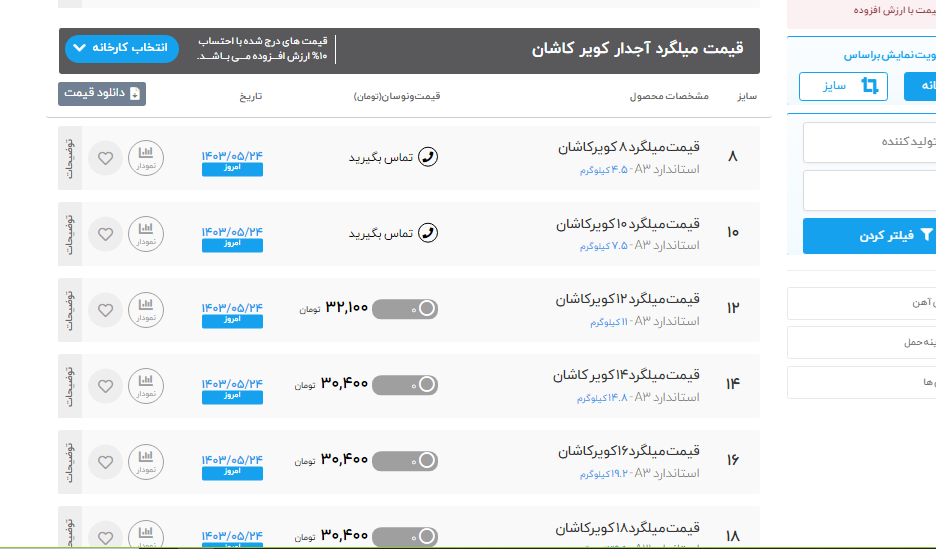Viewport: 936px width, 549px height.
Task: Favorite the size 12 rebar with heart icon
Action: pyautogui.click(x=105, y=310)
